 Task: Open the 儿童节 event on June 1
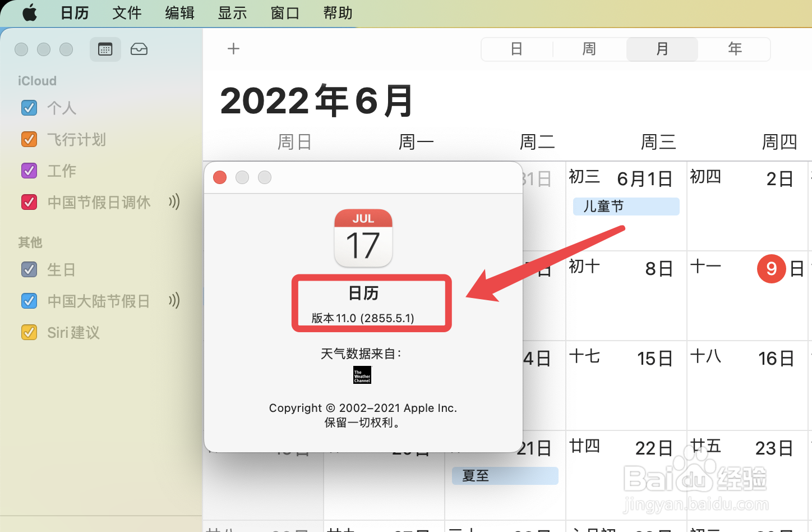click(x=626, y=207)
